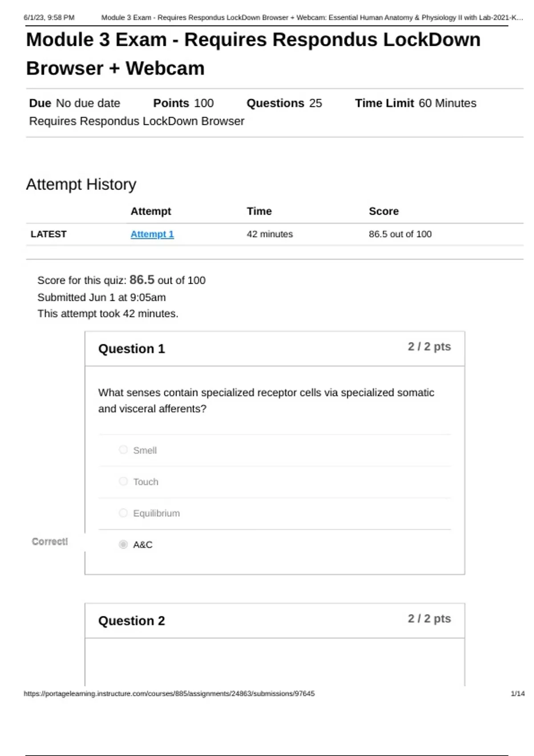Click the Points 100 label
This screenshot has width=534, height=756.
(x=183, y=103)
